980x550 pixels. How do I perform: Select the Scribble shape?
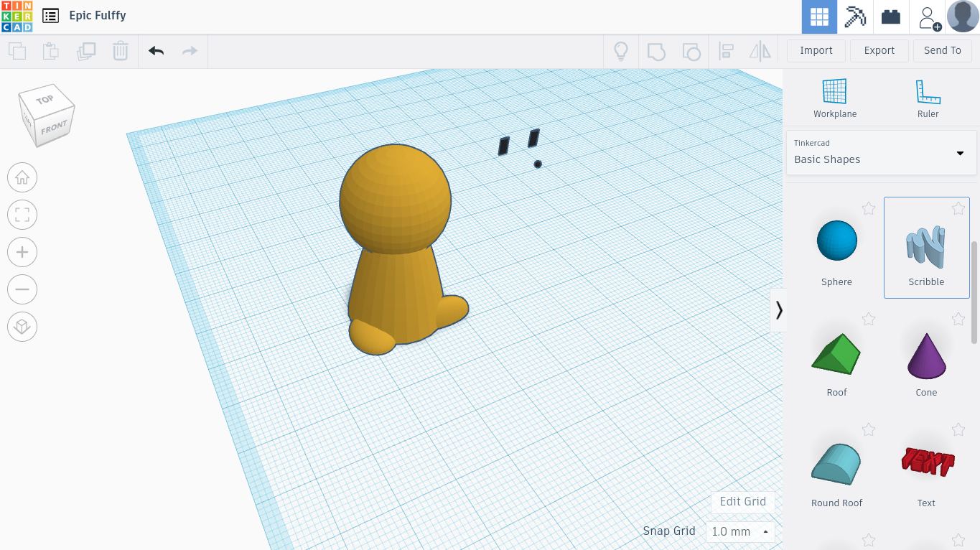pos(926,248)
